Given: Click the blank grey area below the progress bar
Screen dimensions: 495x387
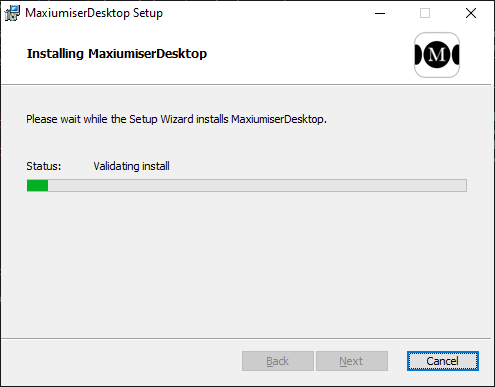Looking at the screenshot, I should pos(247,263).
